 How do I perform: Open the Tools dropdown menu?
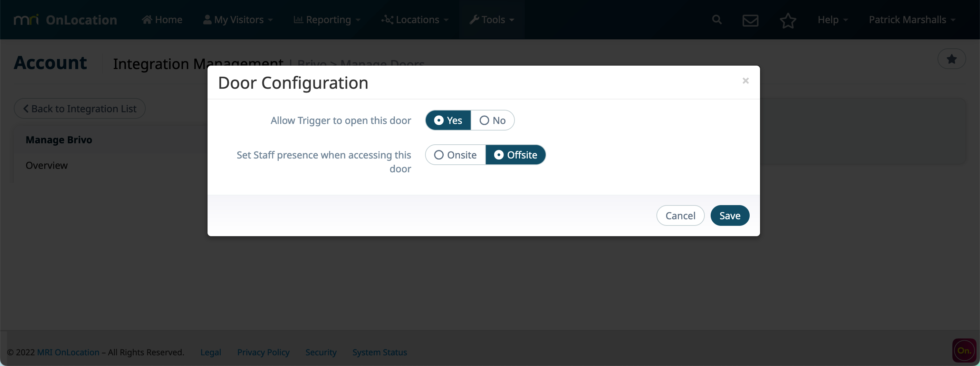[491, 20]
